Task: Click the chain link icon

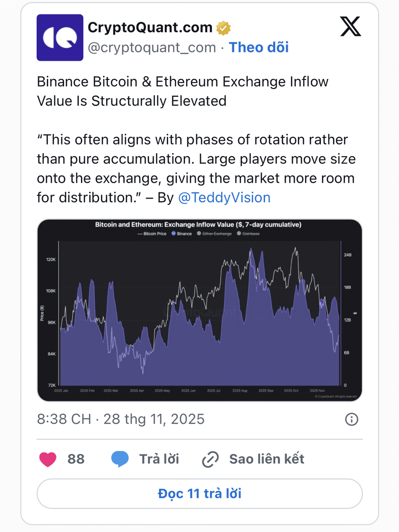Action: point(210,460)
